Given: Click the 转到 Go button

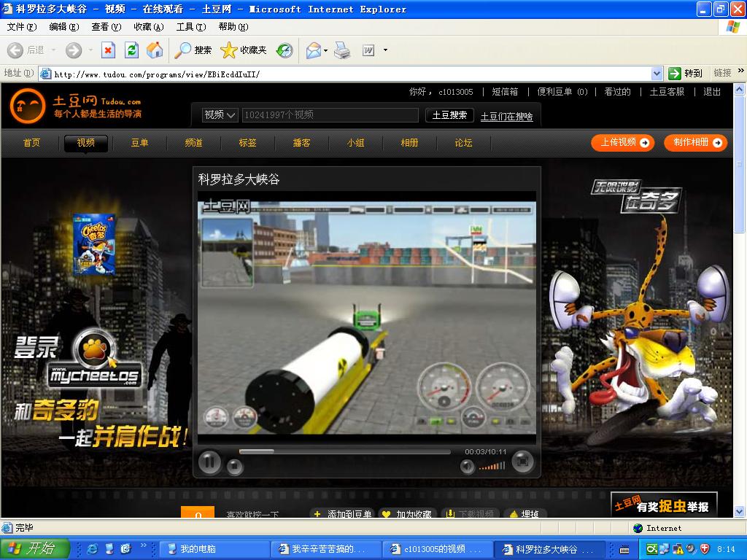Looking at the screenshot, I should click(x=686, y=74).
